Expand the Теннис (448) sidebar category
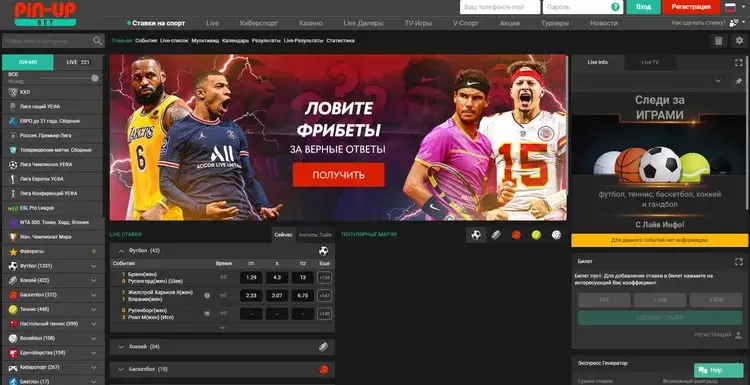This screenshot has height=385, width=750. [x=94, y=309]
